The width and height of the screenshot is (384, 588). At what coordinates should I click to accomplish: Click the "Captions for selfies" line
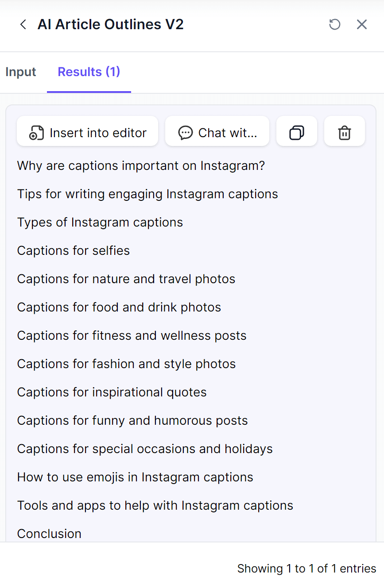click(74, 251)
